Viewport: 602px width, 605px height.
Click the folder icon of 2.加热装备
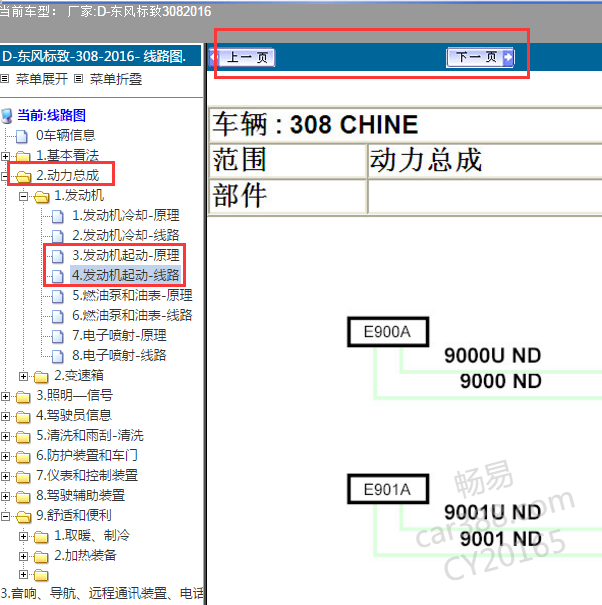pos(41,557)
